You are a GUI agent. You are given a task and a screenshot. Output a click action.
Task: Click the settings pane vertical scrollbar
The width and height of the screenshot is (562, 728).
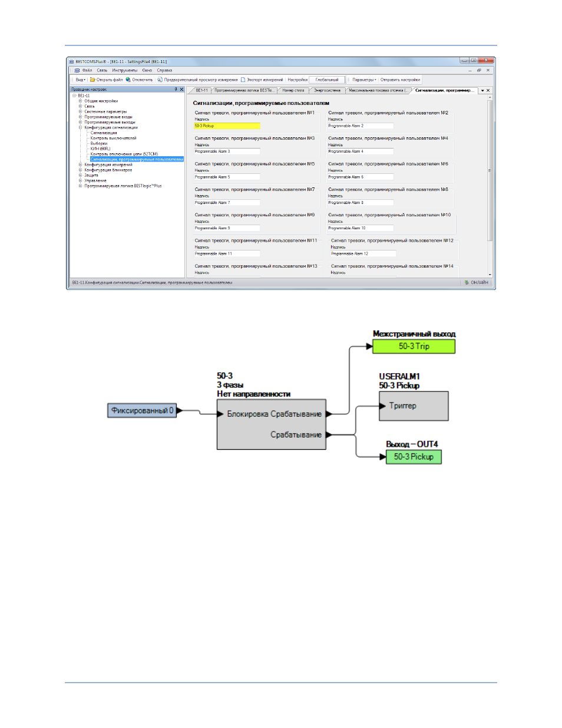[490, 186]
